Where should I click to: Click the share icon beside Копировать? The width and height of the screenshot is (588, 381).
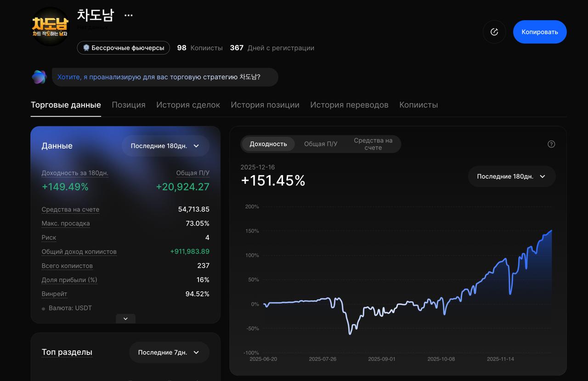click(x=494, y=32)
